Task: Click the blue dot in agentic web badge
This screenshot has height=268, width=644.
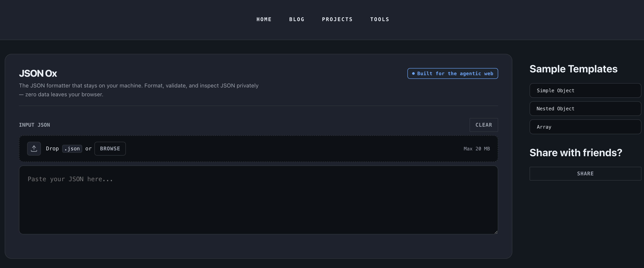Action: tap(413, 73)
